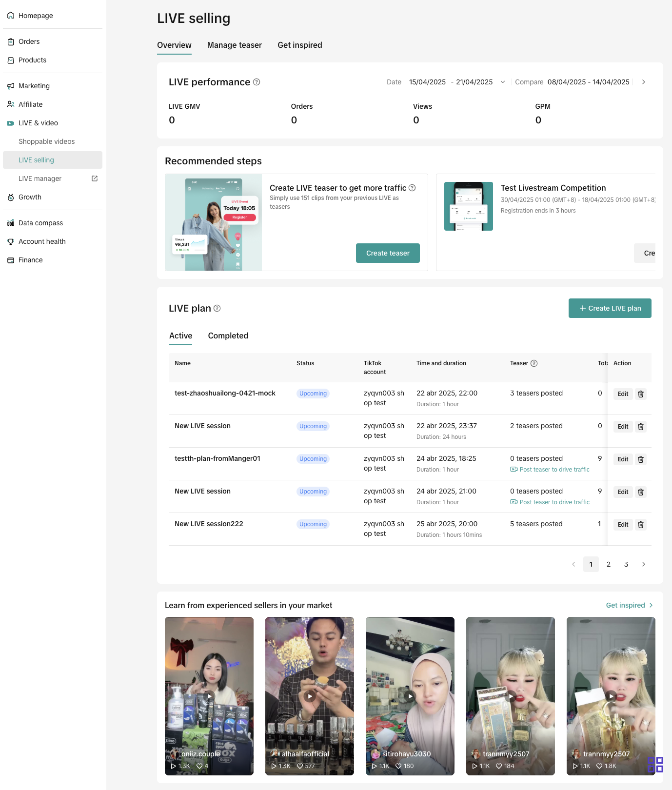Screen dimensions: 672x790
Task: Click Post teaser link for 21:00 New LIVE session
Action: 550,502
